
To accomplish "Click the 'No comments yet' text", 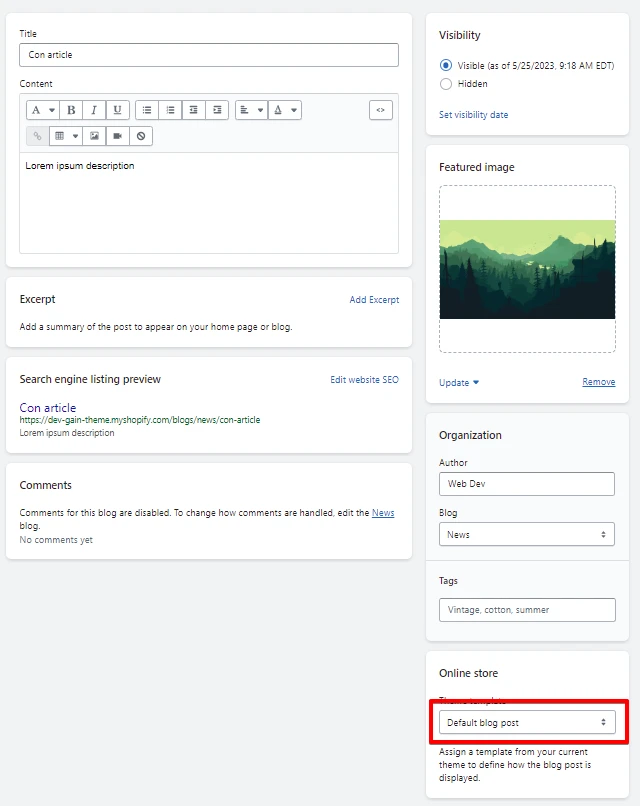I will 56,540.
